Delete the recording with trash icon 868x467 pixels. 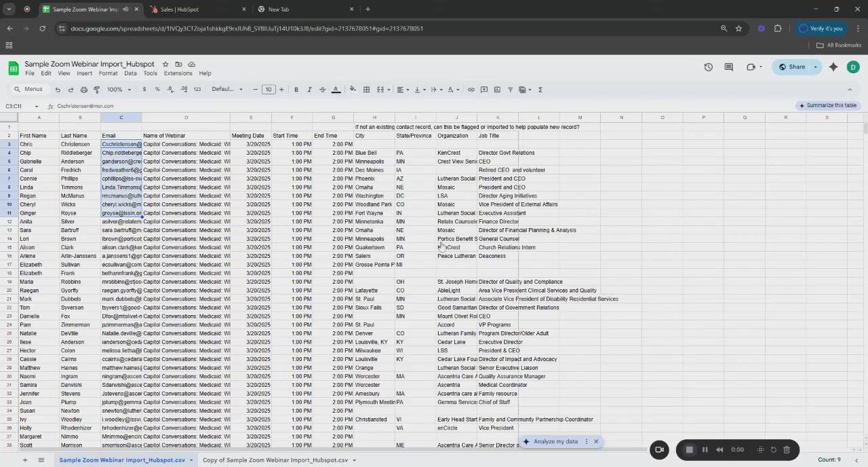(787, 449)
